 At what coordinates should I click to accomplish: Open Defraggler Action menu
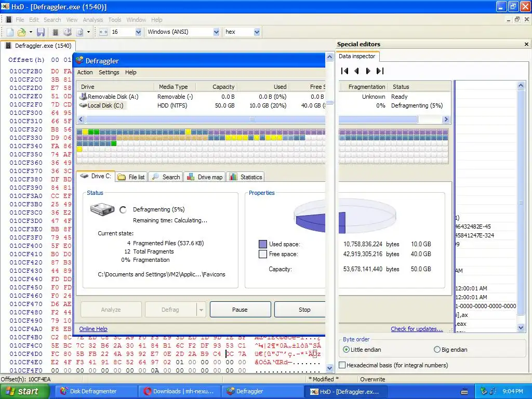(x=85, y=72)
